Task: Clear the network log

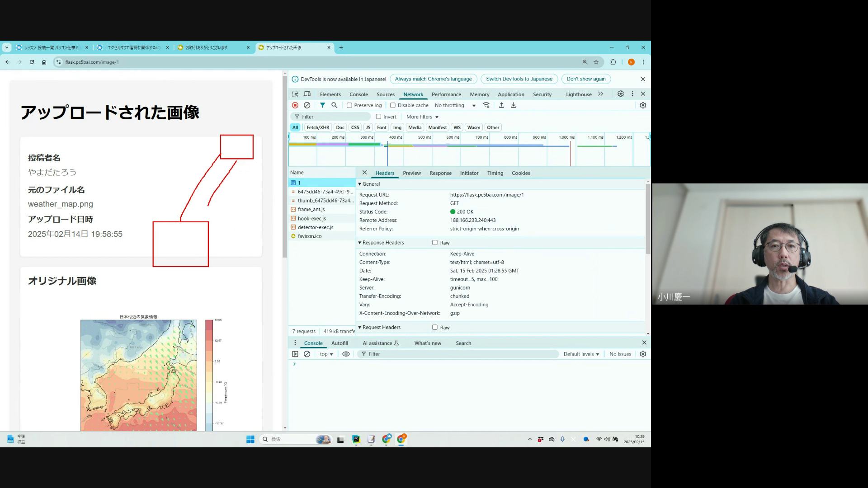Action: (307, 105)
